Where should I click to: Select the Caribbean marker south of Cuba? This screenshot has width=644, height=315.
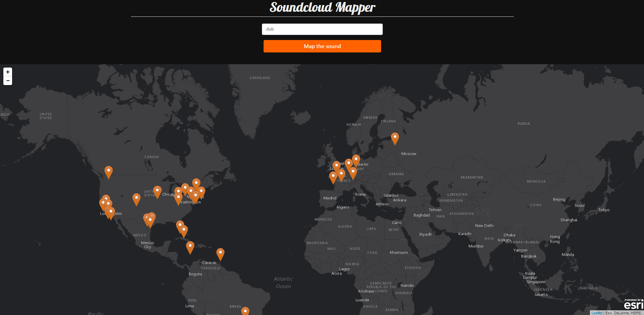click(190, 247)
